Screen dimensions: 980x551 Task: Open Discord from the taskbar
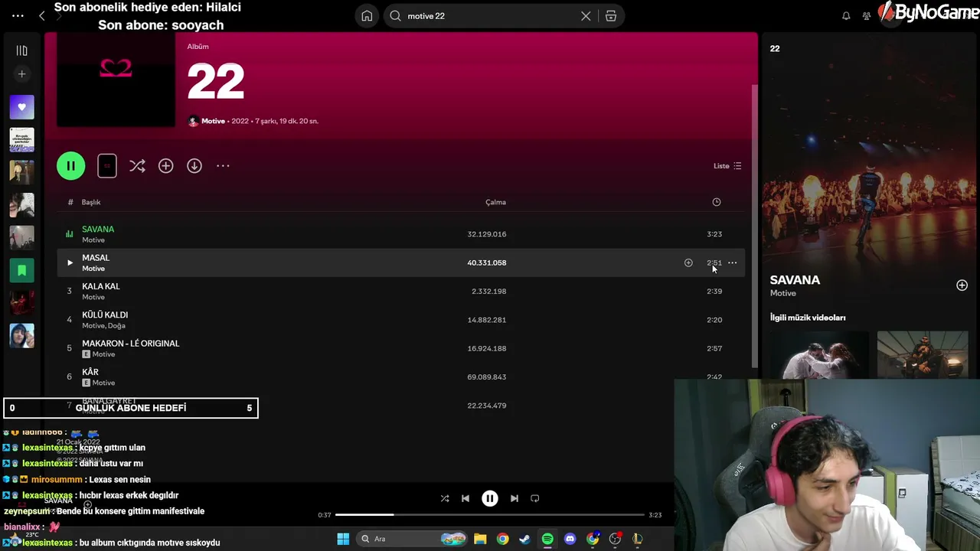570,539
